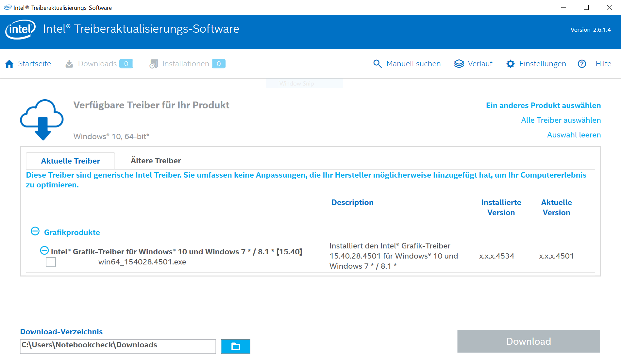Click the cloud download icon

[42, 119]
